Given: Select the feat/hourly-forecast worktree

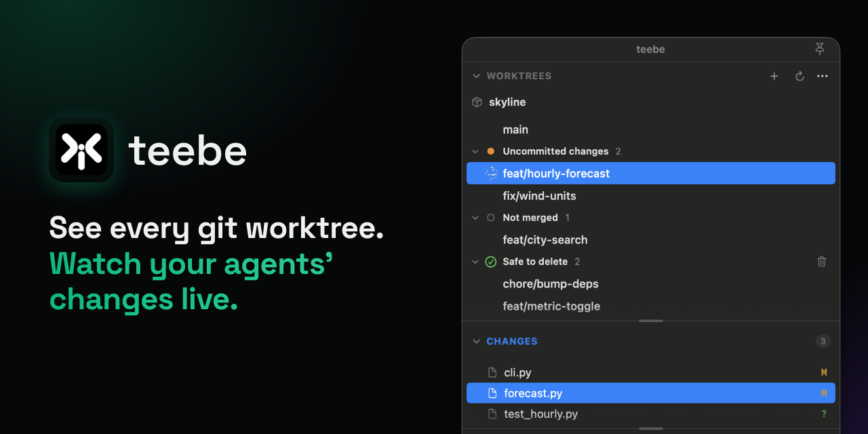Looking at the screenshot, I should tap(651, 174).
